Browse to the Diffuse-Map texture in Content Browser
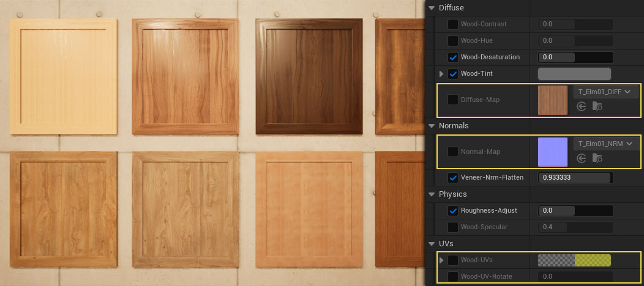The width and height of the screenshot is (644, 286). [x=597, y=107]
